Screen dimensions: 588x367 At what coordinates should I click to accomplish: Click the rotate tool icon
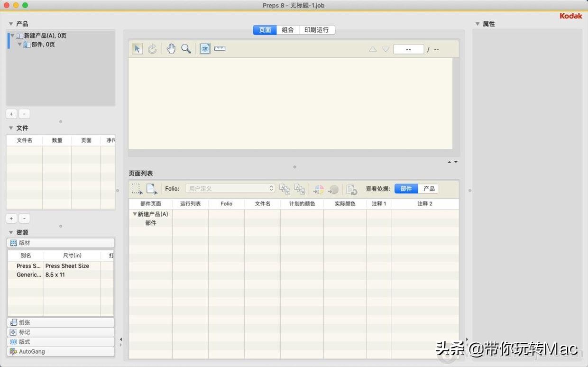[152, 48]
